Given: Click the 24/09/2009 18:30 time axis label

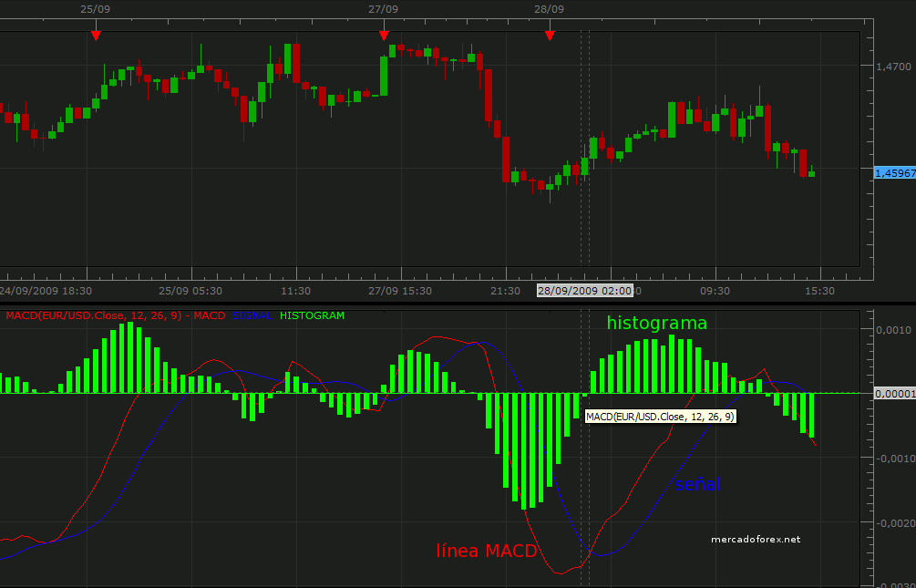Looking at the screenshot, I should click(46, 291).
